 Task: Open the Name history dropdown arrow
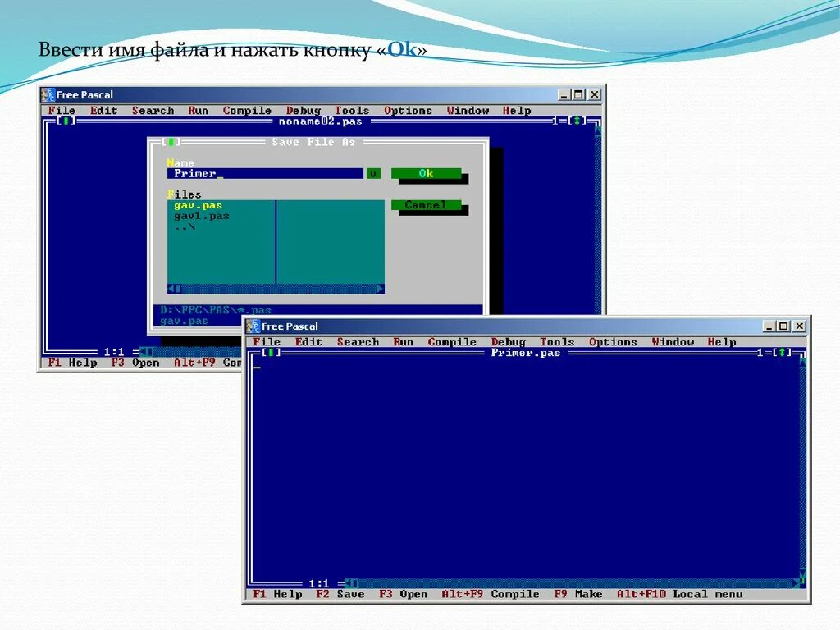373,174
